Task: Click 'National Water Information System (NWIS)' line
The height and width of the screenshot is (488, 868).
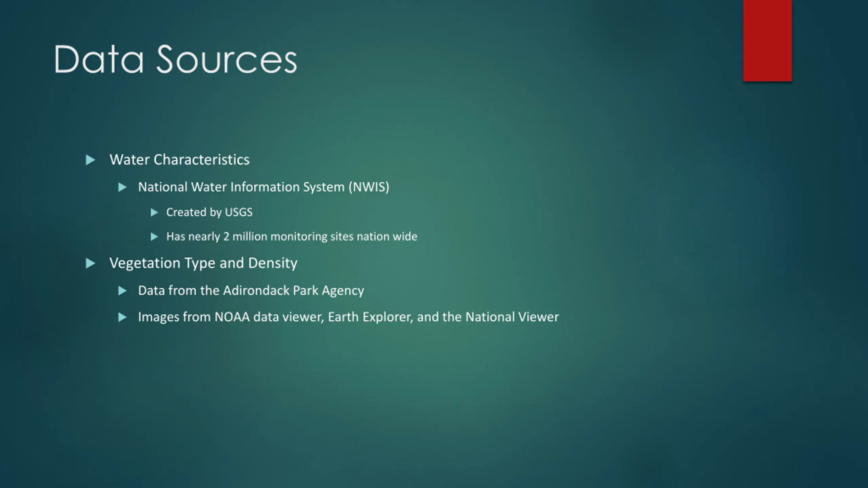Action: 263,187
